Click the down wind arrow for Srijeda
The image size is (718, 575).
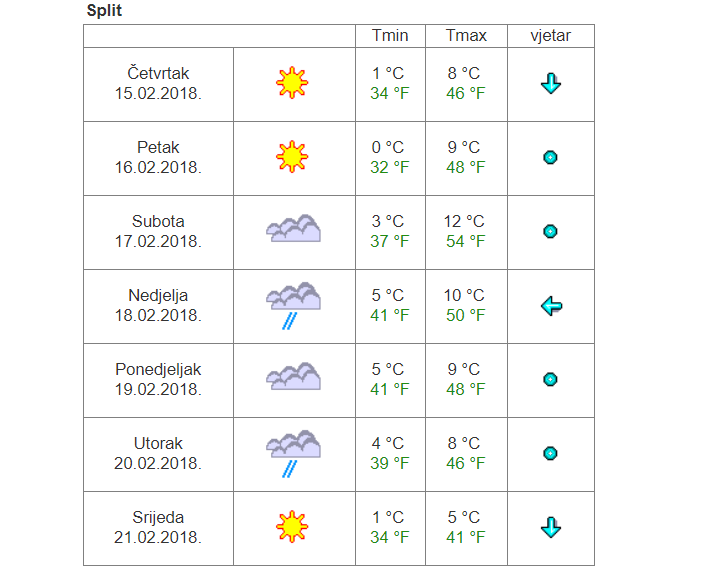pyautogui.click(x=551, y=527)
